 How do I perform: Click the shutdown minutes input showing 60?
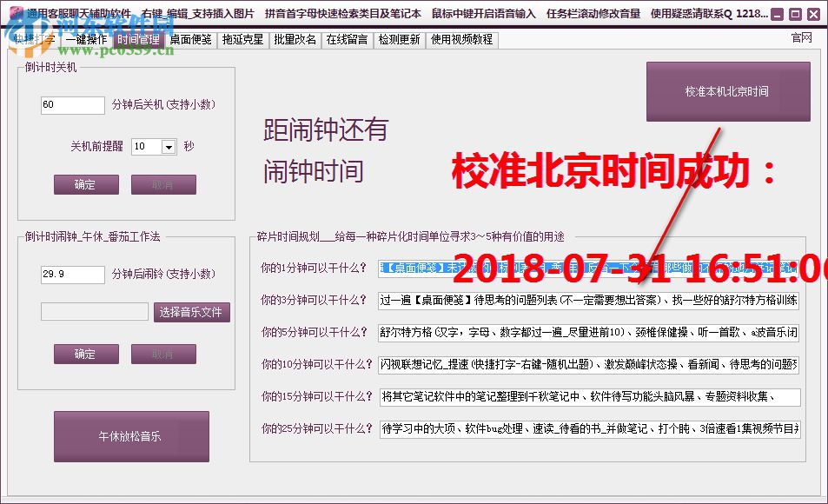click(x=72, y=105)
